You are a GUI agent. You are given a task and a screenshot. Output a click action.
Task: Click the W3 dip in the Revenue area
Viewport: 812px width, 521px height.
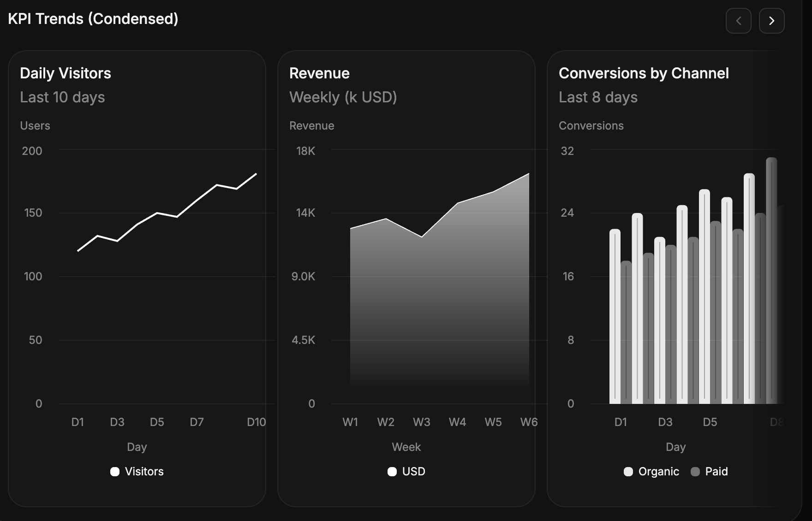pos(421,237)
